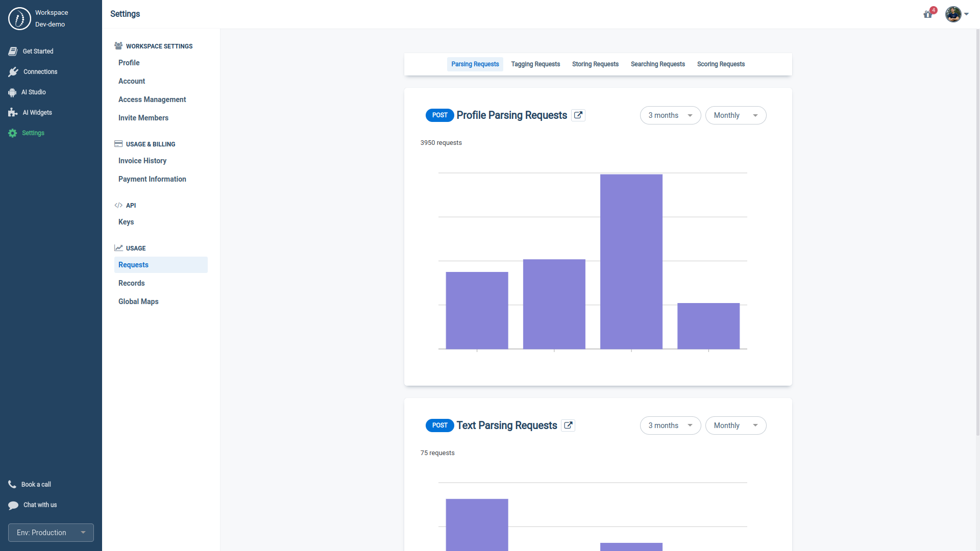980x551 pixels.
Task: Expand the Env: Production selector
Action: (x=51, y=533)
